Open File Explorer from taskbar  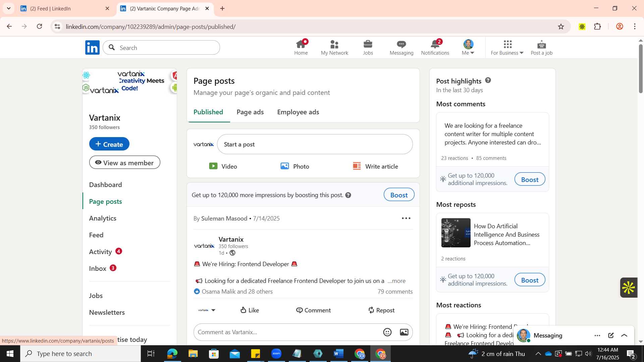tap(193, 354)
